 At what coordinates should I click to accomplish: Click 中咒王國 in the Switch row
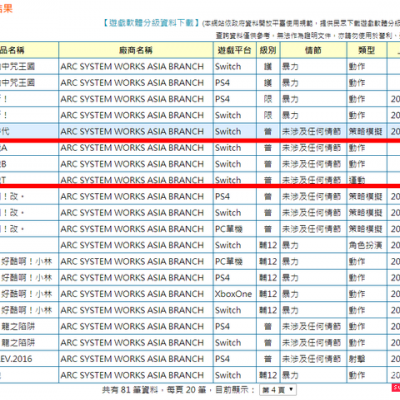pyautogui.click(x=18, y=66)
